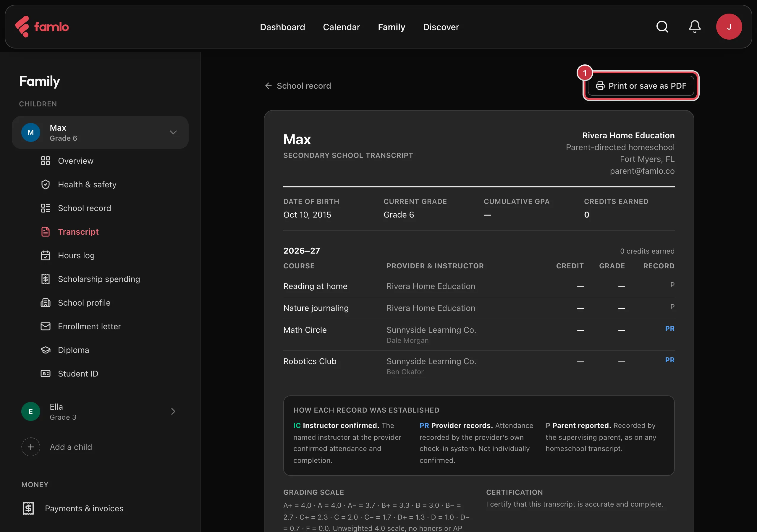Click the famlo logo
The height and width of the screenshot is (532, 757).
tap(42, 27)
